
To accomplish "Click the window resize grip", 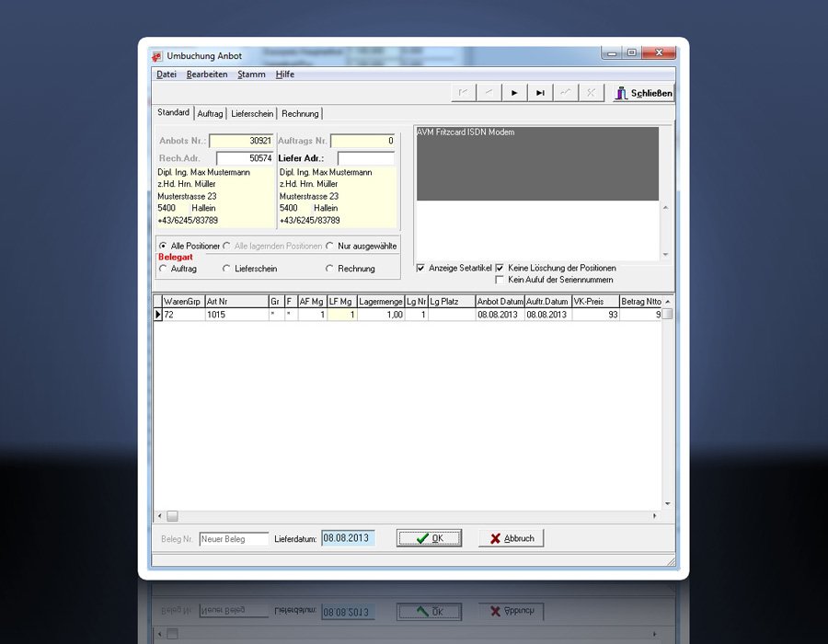I will [671, 562].
